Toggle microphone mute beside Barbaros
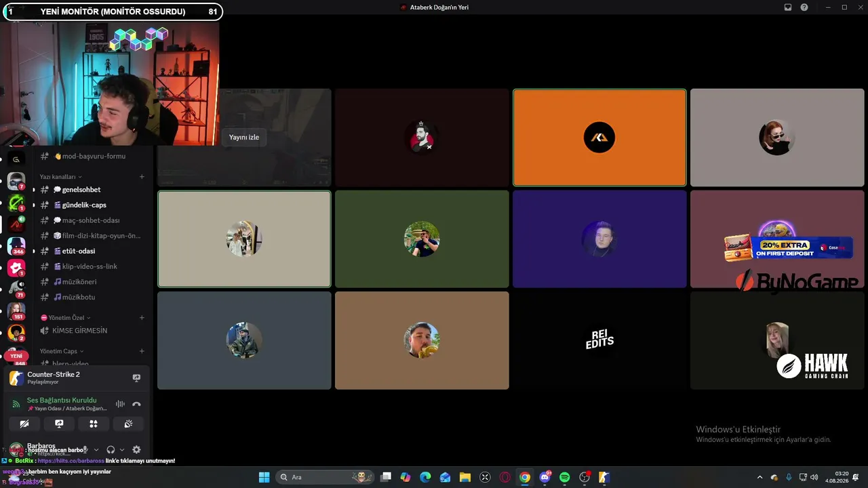This screenshot has width=868, height=488. [x=85, y=449]
